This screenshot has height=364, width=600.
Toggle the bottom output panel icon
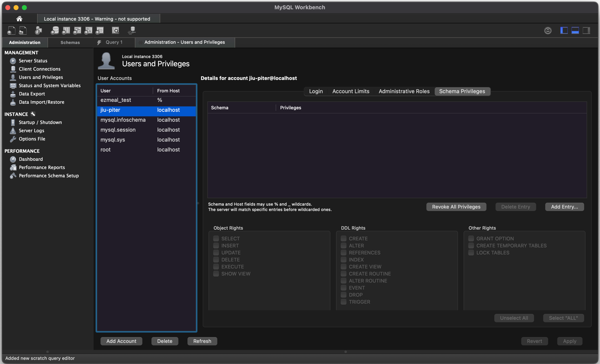click(575, 30)
